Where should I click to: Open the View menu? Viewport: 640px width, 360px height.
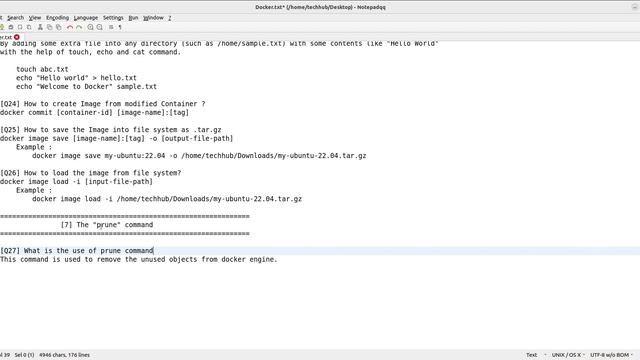point(35,18)
